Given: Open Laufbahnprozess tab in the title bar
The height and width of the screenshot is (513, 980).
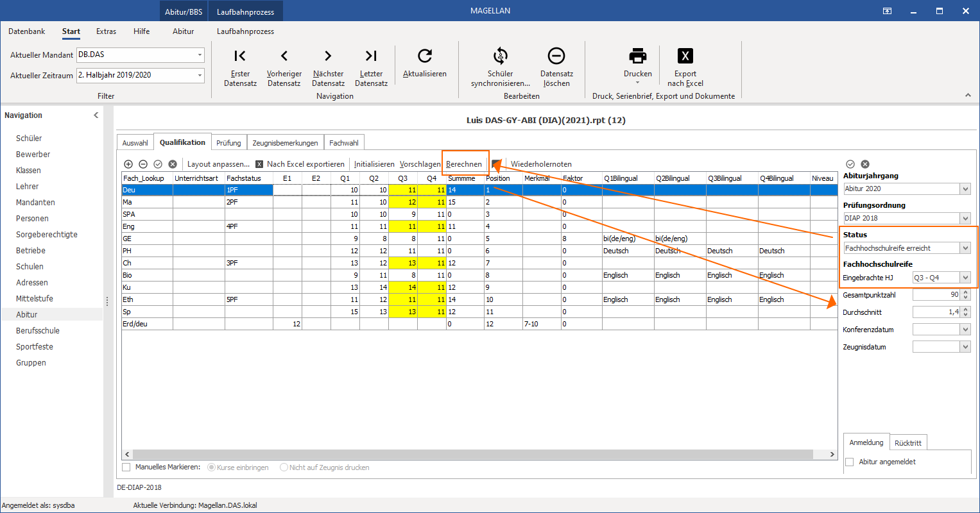Looking at the screenshot, I should [245, 12].
